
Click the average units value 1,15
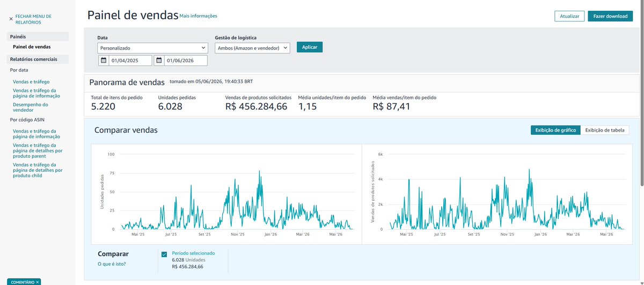309,106
